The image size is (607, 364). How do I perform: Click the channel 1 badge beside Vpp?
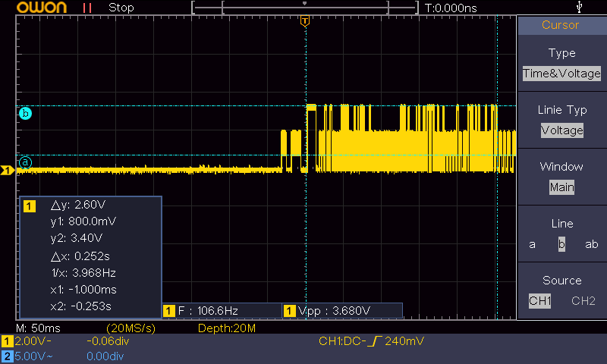point(289,311)
